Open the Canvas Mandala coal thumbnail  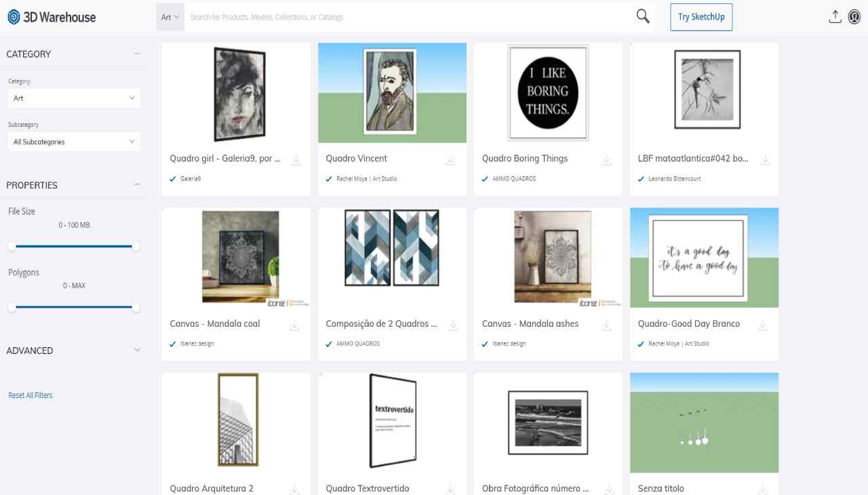pos(236,258)
